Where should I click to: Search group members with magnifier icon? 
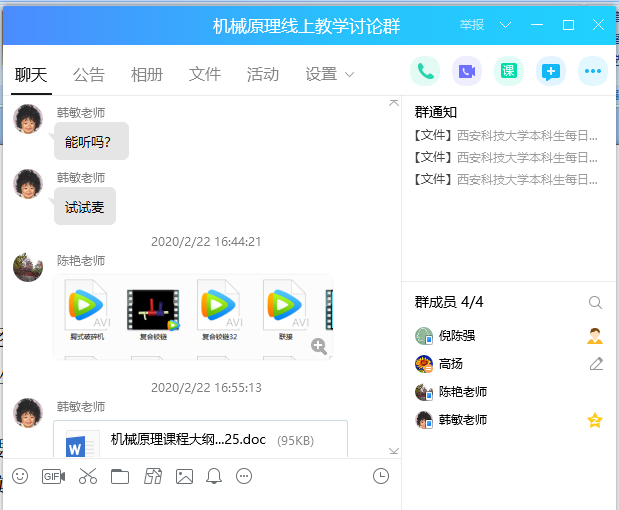point(595,303)
